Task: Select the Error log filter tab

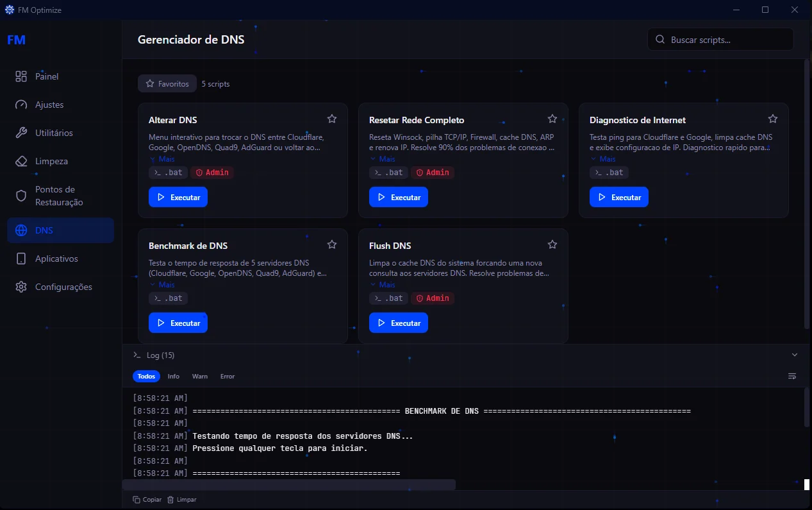Action: coord(228,377)
